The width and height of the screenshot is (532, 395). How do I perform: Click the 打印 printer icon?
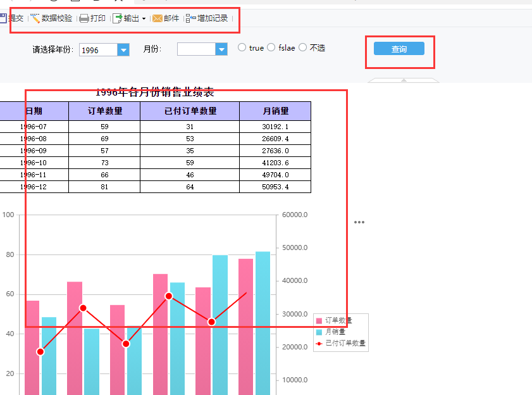coord(84,18)
